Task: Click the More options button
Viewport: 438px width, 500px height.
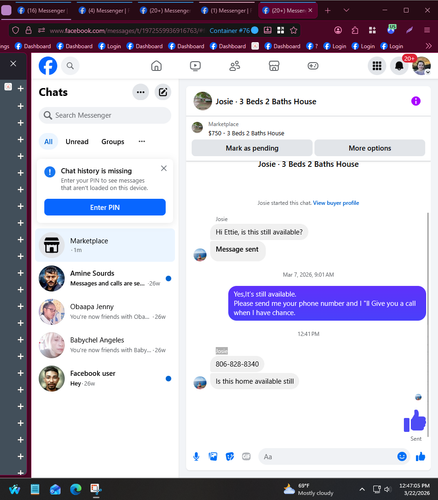Action: point(370,148)
